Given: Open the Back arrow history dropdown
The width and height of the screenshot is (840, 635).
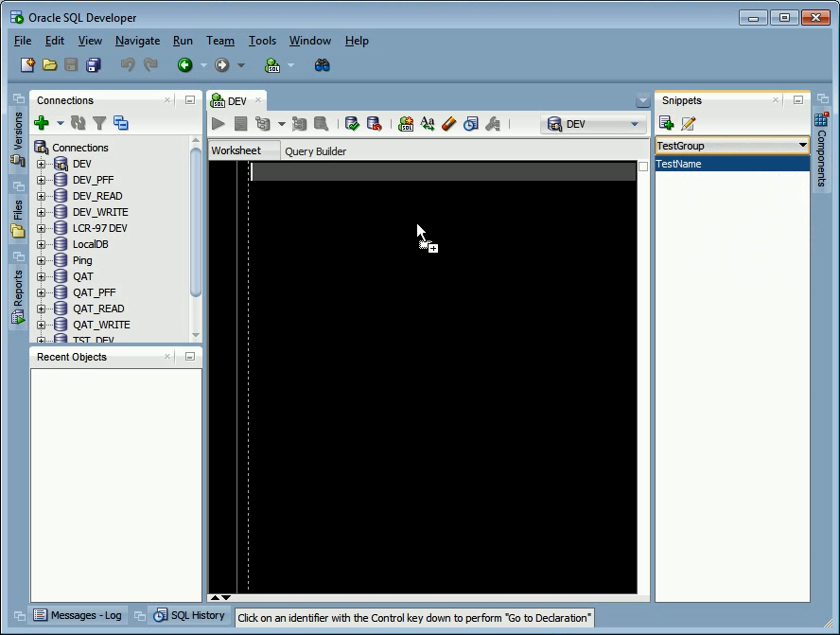Looking at the screenshot, I should [203, 65].
